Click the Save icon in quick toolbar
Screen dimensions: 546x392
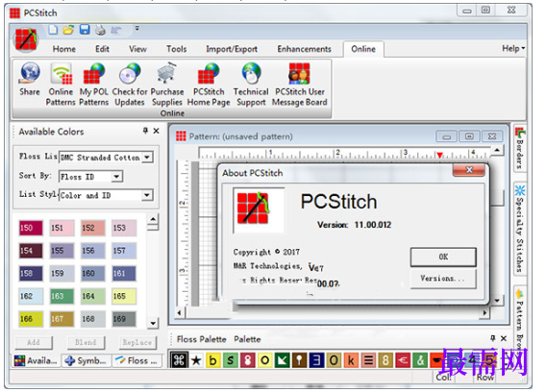coord(85,30)
